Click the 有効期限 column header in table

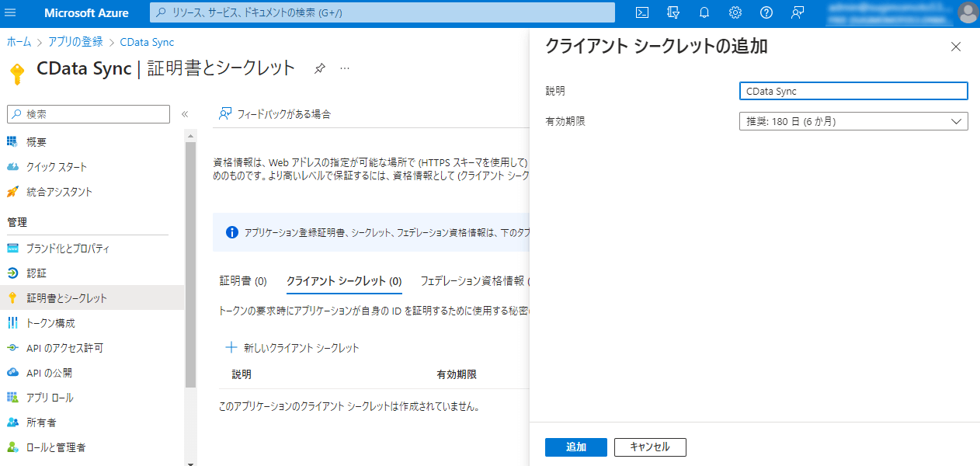[x=457, y=374]
